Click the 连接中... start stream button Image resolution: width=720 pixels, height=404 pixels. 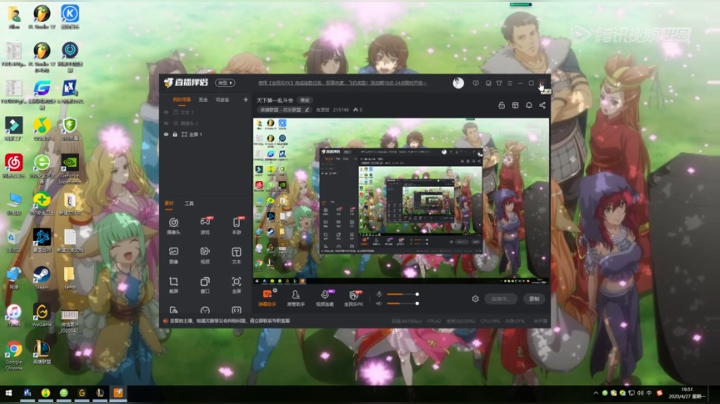point(501,299)
